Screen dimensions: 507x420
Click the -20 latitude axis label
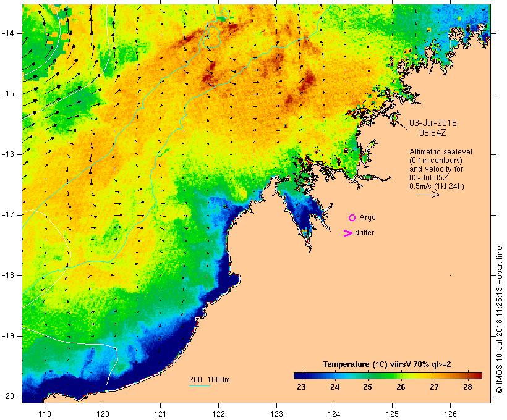click(x=8, y=397)
